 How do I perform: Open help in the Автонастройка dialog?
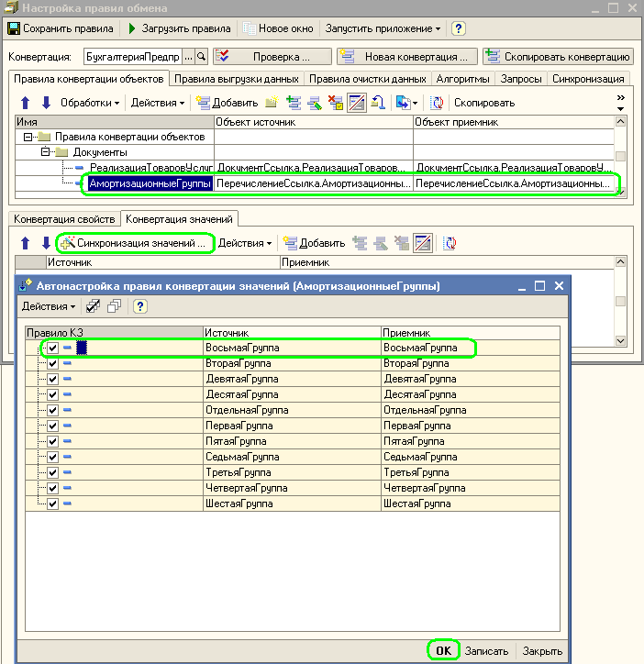click(x=140, y=306)
